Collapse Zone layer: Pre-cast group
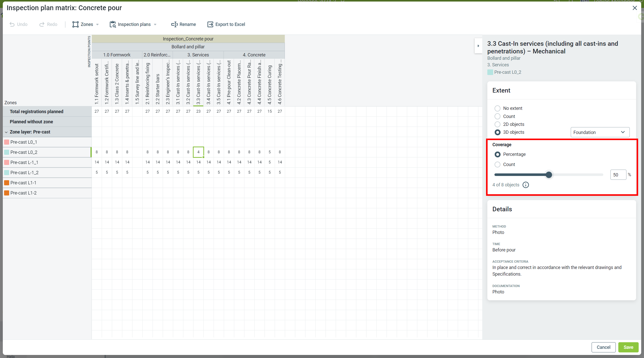Screen dimensions: 644x358 (x=6, y=132)
